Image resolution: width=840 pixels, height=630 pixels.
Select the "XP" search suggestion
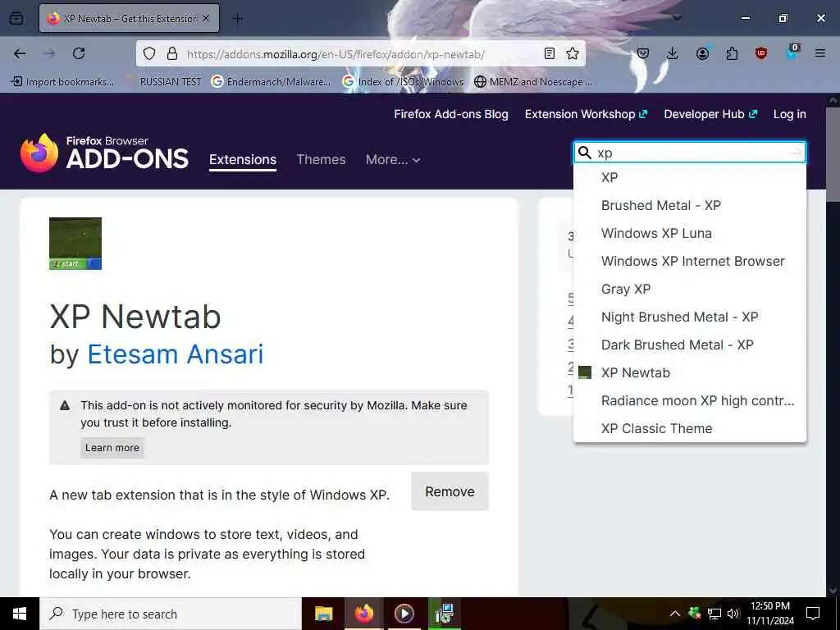(x=689, y=177)
